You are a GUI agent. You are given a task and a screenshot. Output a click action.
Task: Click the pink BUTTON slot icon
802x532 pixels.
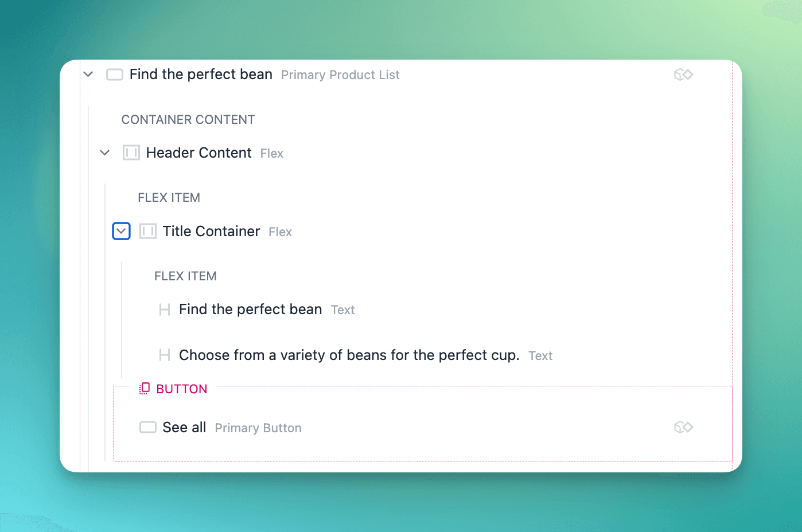pyautogui.click(x=145, y=389)
